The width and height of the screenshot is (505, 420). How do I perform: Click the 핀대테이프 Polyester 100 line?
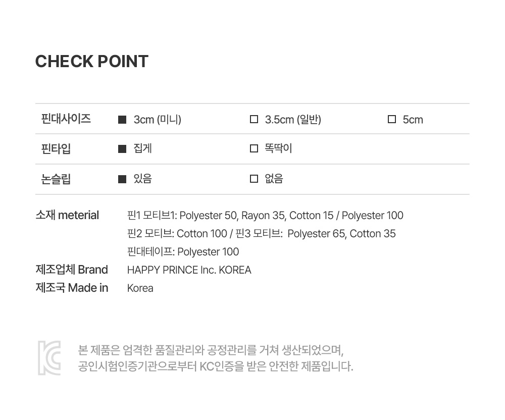[183, 252]
